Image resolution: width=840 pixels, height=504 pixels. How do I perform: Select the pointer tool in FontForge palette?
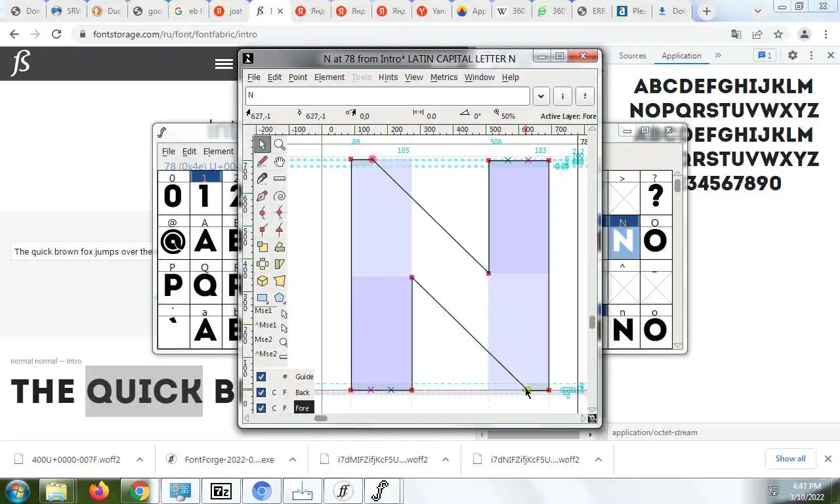click(x=262, y=144)
